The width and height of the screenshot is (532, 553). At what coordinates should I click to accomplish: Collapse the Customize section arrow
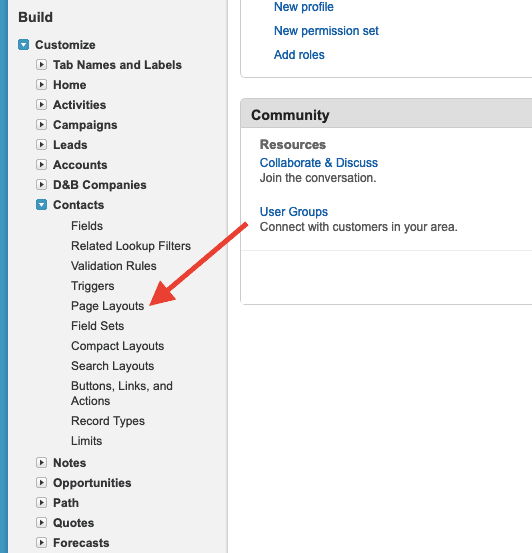24,45
